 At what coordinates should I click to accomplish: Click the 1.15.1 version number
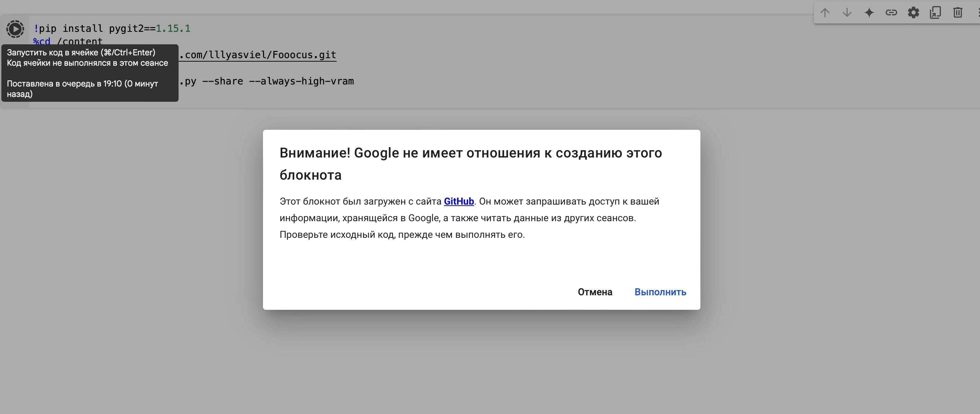pyautogui.click(x=173, y=28)
